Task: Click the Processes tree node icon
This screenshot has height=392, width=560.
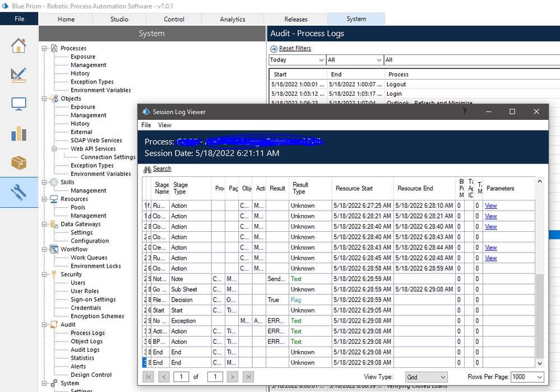Action: pos(54,48)
